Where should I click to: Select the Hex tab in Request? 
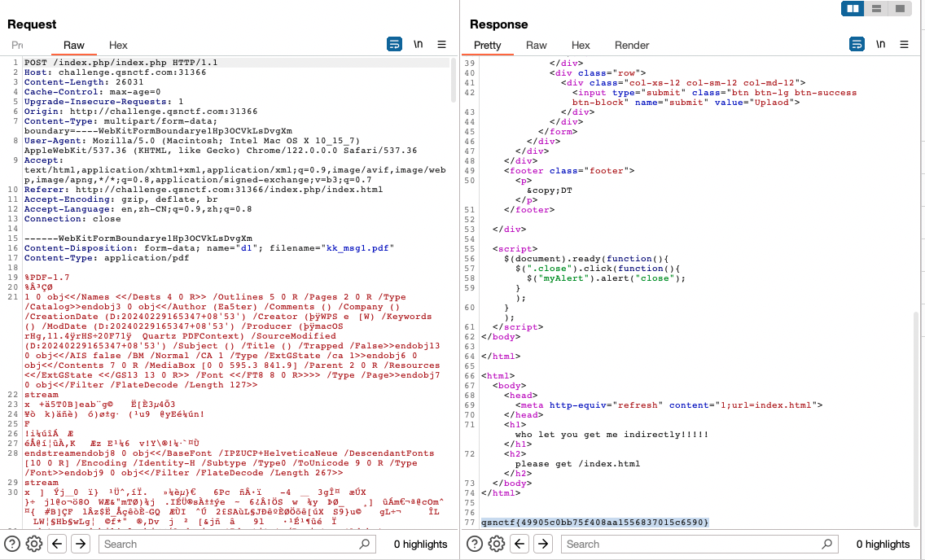point(118,46)
